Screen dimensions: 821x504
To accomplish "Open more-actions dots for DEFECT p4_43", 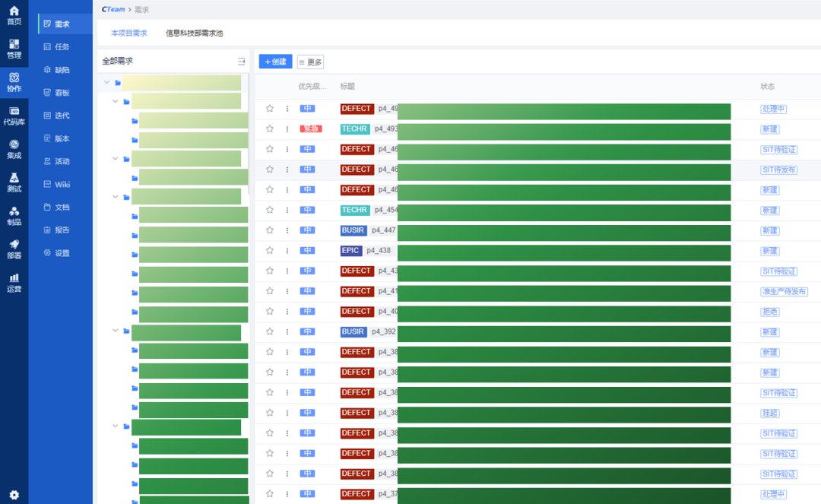I will coord(287,271).
